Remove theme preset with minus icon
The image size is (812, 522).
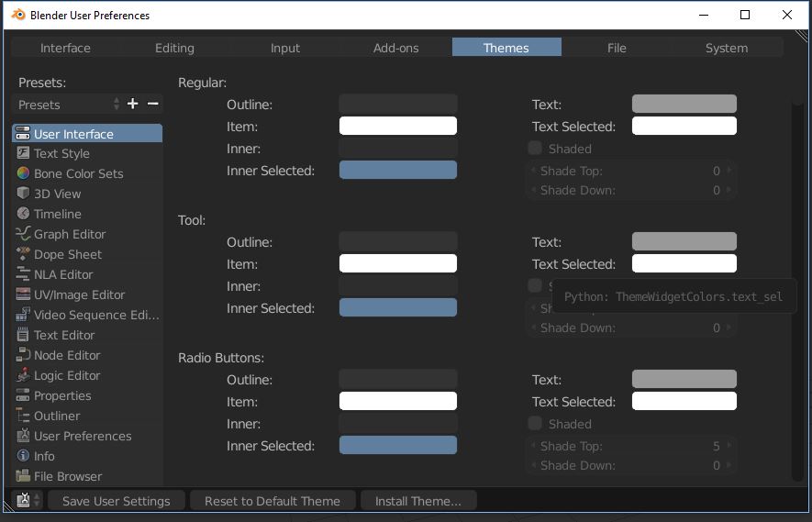click(x=153, y=104)
